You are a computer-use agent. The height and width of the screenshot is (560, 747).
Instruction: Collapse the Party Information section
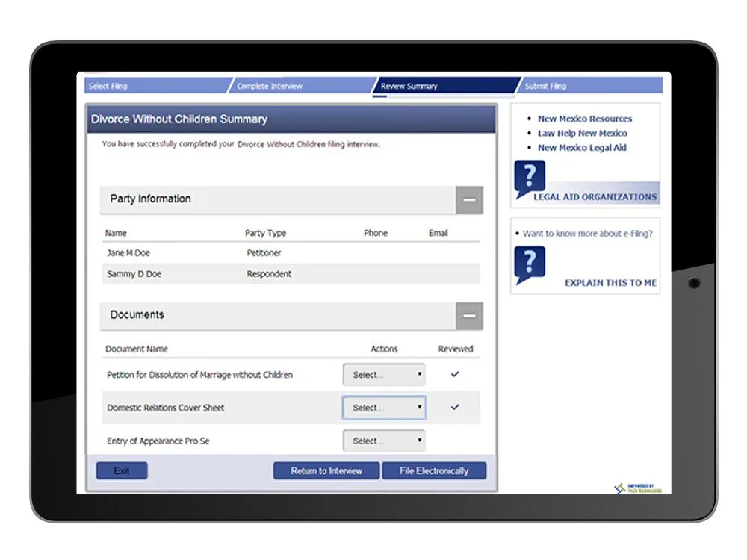point(469,200)
